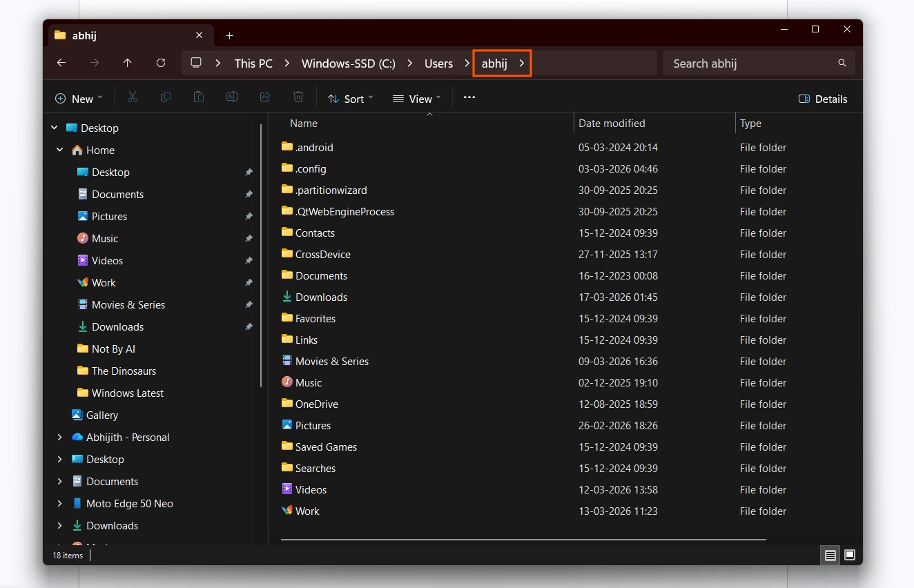Image resolution: width=914 pixels, height=588 pixels.
Task: Open the Sort dropdown
Action: click(350, 98)
